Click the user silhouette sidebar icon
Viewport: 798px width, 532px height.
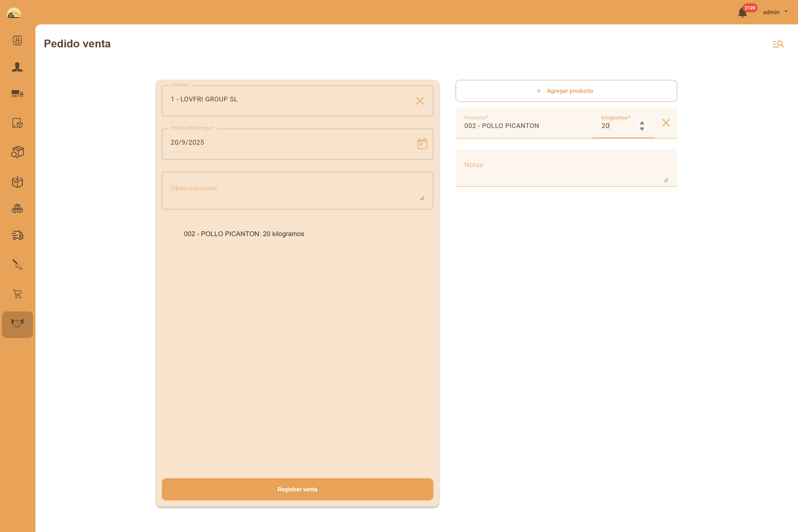[x=17, y=67]
